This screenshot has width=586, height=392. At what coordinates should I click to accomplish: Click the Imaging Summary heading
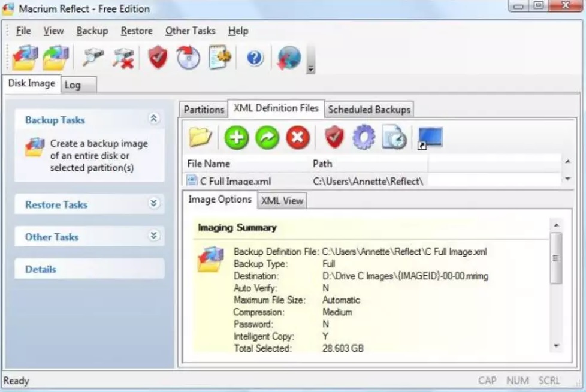click(237, 227)
